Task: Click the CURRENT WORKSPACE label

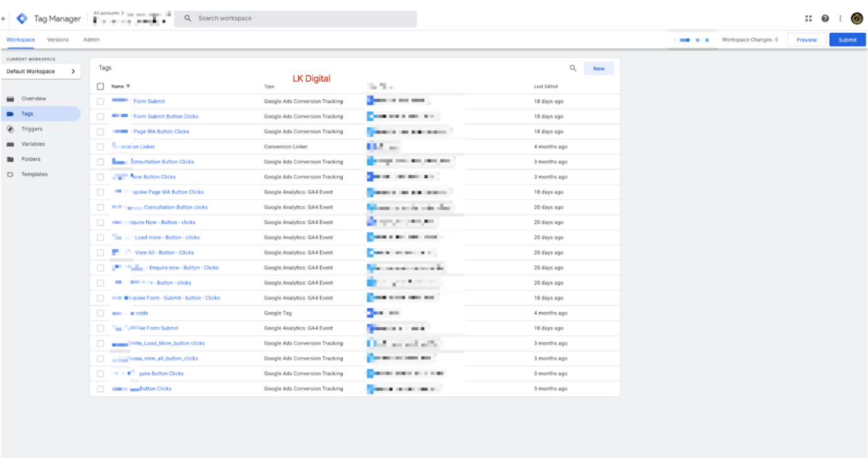Action: pyautogui.click(x=31, y=59)
